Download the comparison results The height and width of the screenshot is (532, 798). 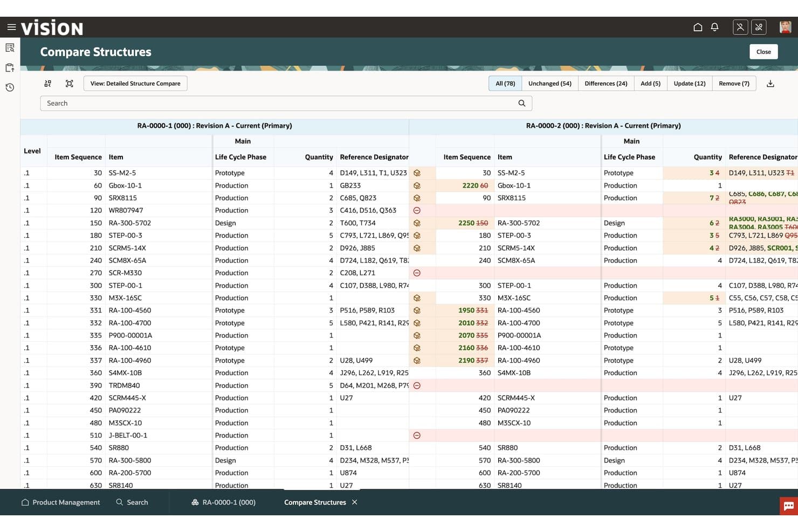pos(771,84)
